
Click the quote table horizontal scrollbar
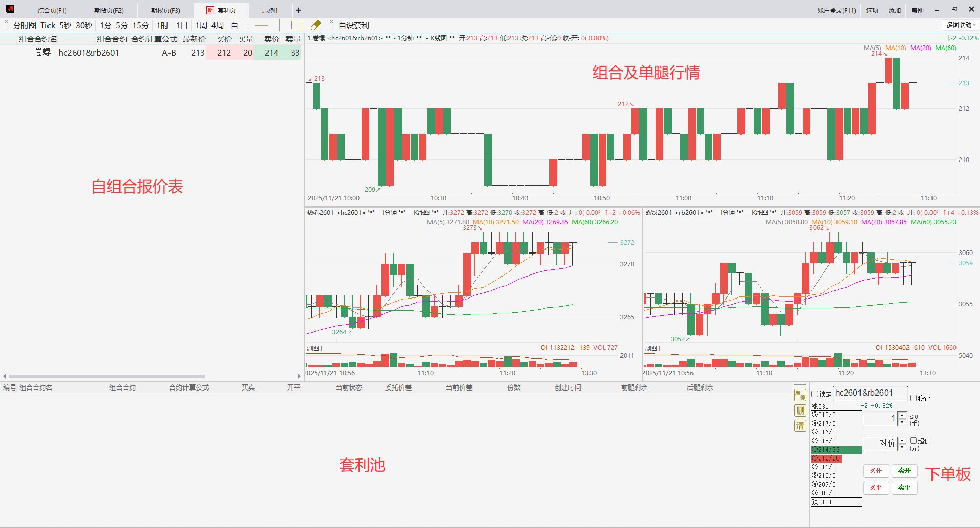click(x=106, y=376)
